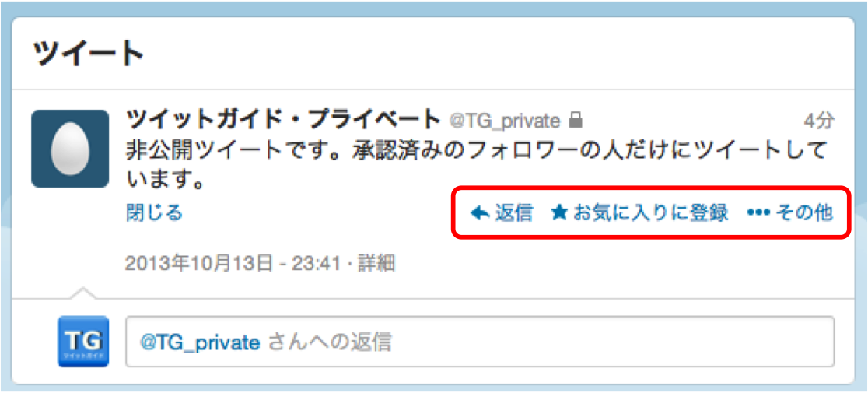The width and height of the screenshot is (868, 393).
Task: Open the egg profile avatar
Action: coord(70,149)
